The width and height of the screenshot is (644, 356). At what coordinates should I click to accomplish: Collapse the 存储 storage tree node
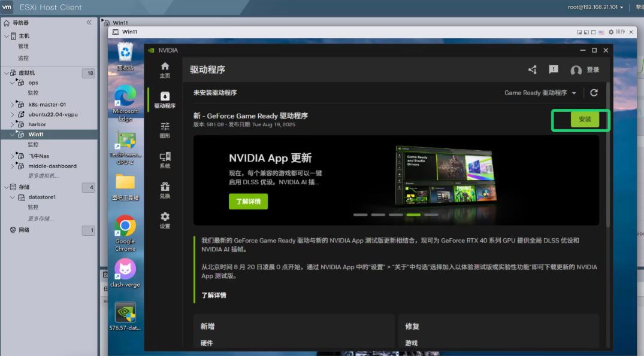pyautogui.click(x=7, y=187)
